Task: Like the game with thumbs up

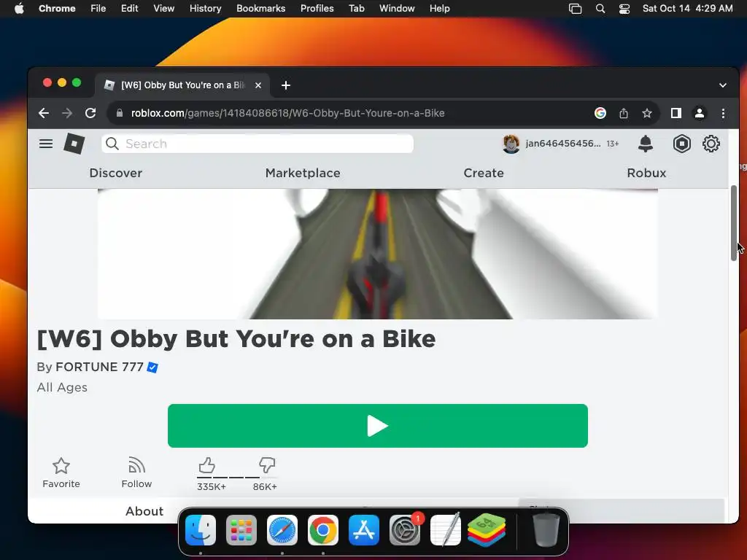Action: tap(206, 464)
